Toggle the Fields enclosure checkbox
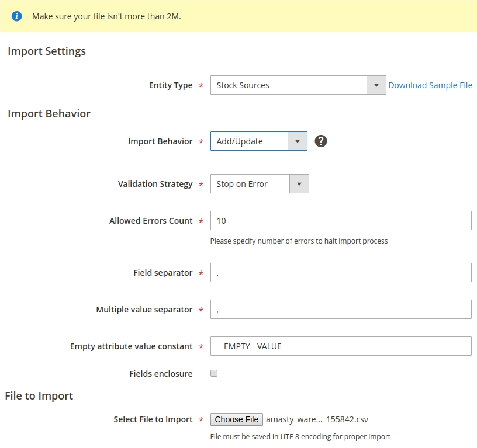The image size is (477, 448). pos(214,374)
